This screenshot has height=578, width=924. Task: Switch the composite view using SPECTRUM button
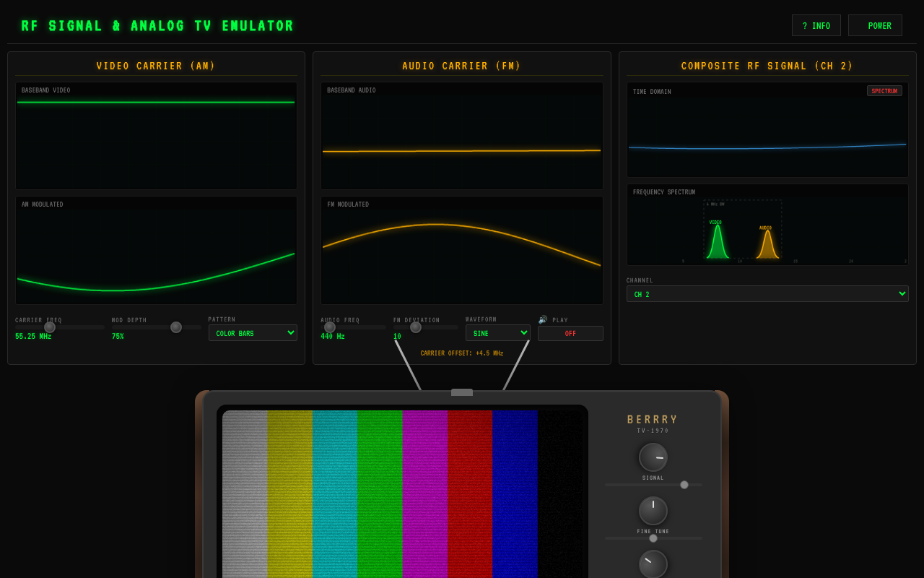884,91
